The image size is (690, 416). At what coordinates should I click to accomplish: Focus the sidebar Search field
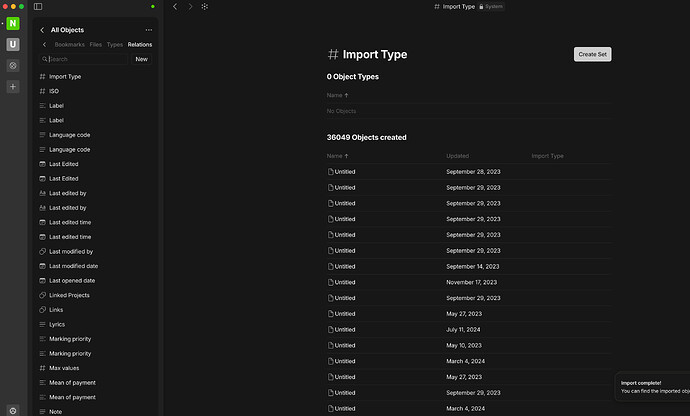tap(84, 59)
